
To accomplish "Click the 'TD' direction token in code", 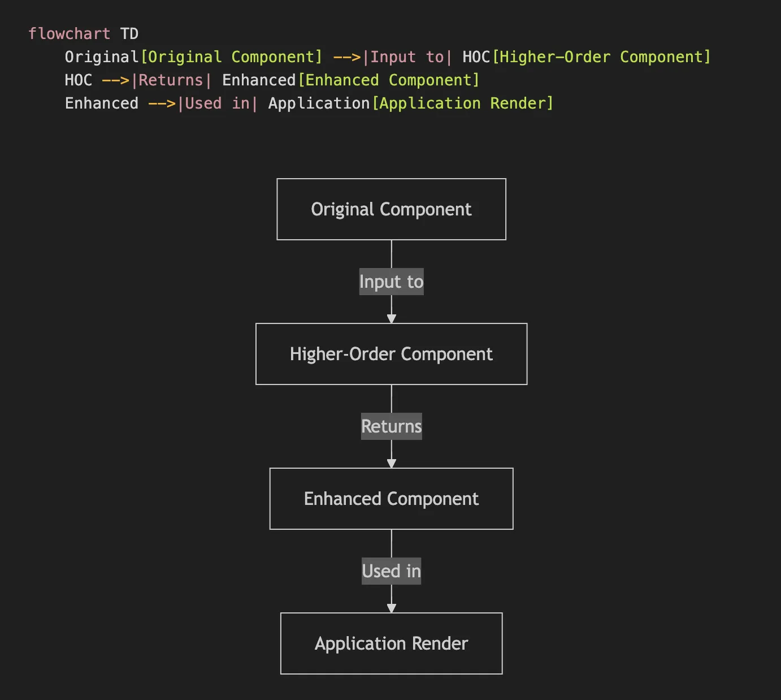I will click(x=129, y=34).
